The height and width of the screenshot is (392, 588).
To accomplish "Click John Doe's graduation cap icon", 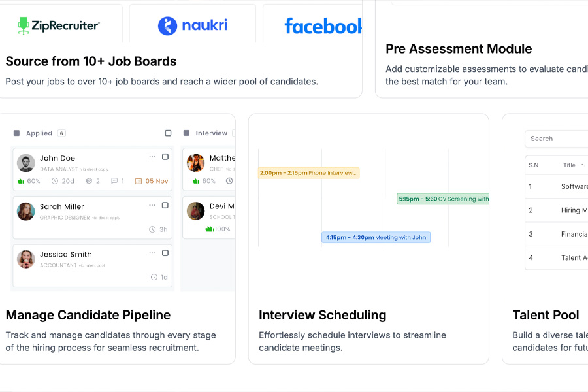I will tap(90, 181).
